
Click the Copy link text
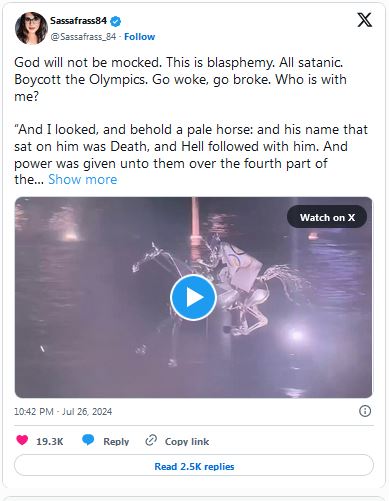click(x=187, y=441)
